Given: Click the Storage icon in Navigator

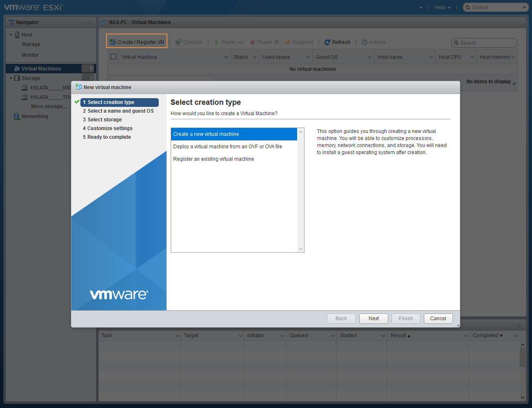Looking at the screenshot, I should 17,78.
